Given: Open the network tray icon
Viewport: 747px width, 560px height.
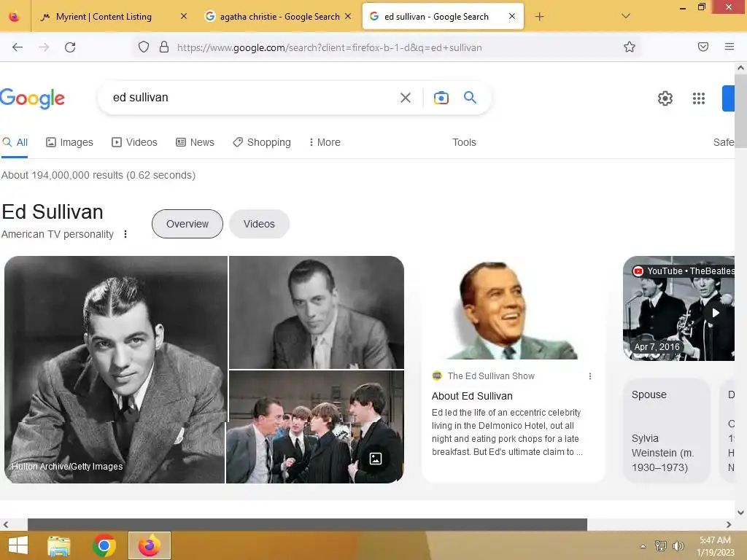Looking at the screenshot, I should coord(660,545).
